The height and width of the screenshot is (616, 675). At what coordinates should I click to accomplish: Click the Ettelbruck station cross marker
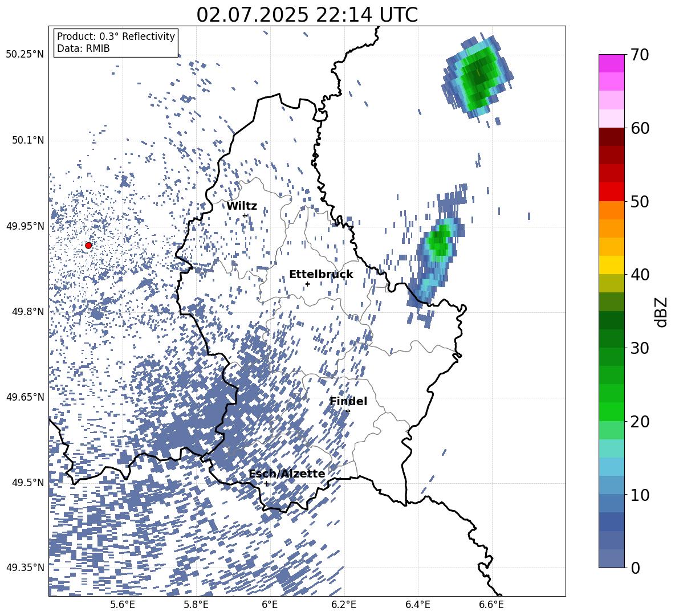point(307,284)
